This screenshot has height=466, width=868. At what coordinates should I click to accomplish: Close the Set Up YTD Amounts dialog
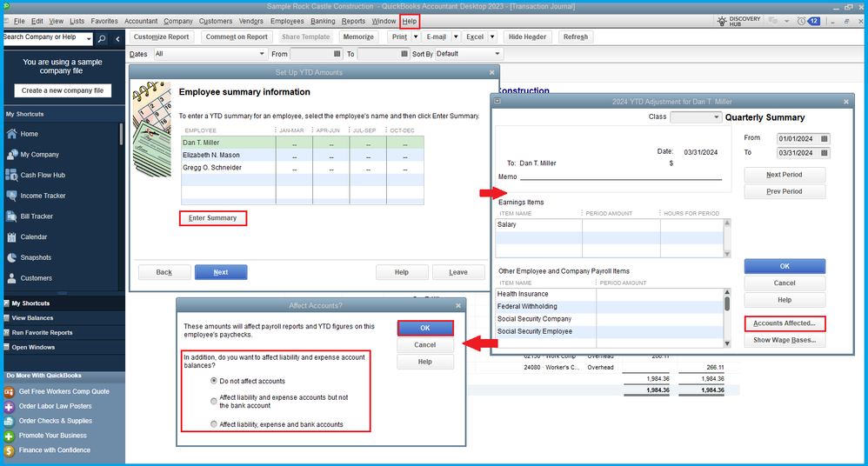(492, 72)
